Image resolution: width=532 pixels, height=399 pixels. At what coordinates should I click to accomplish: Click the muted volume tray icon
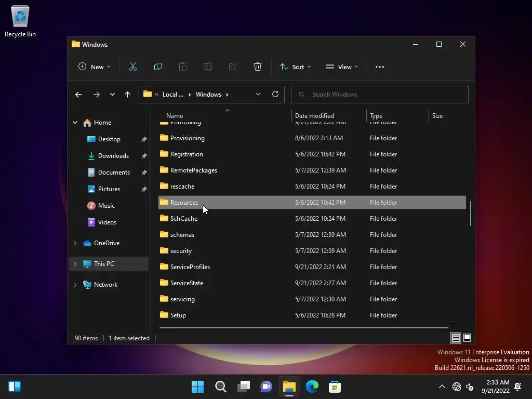(x=470, y=387)
